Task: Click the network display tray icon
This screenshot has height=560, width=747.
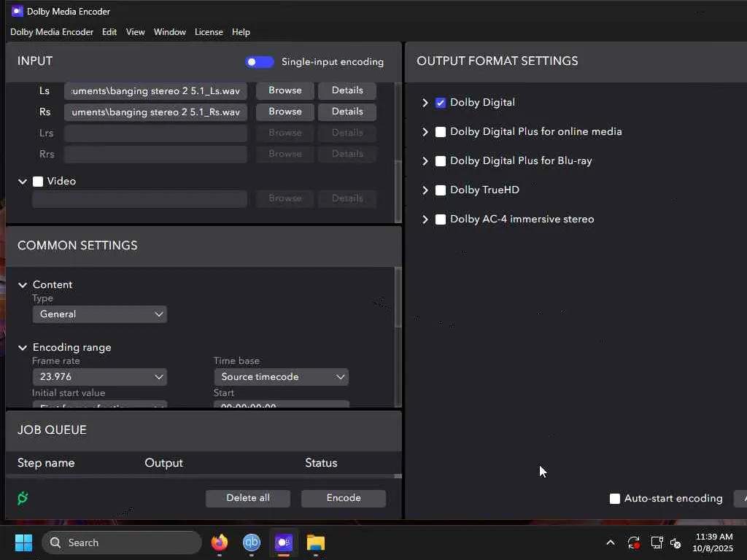Action: (657, 542)
